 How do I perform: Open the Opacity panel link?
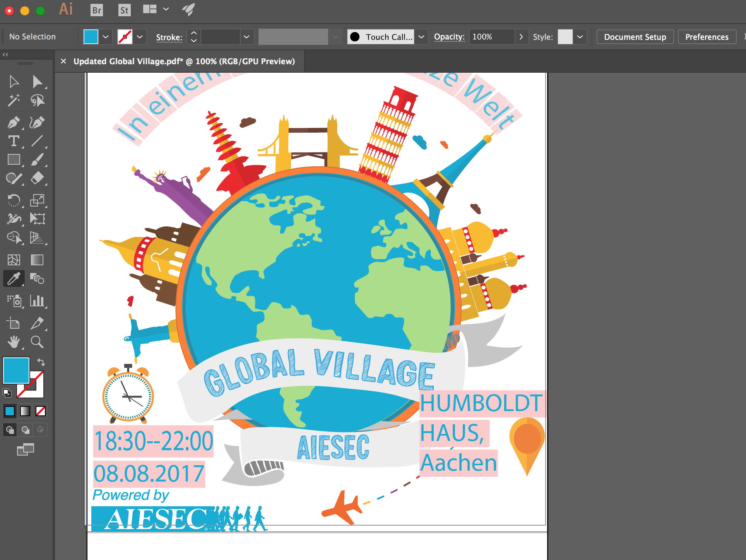click(449, 37)
